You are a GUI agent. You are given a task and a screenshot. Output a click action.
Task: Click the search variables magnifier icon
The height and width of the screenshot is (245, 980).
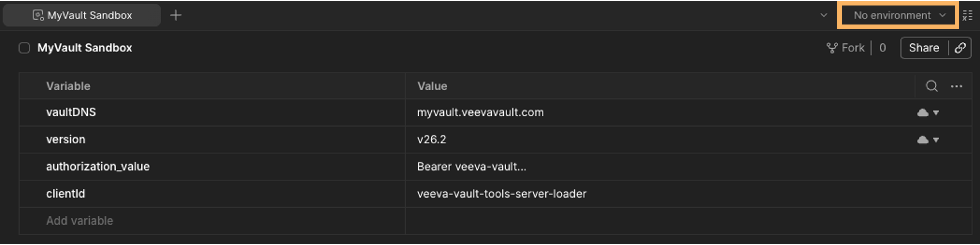pos(931,86)
